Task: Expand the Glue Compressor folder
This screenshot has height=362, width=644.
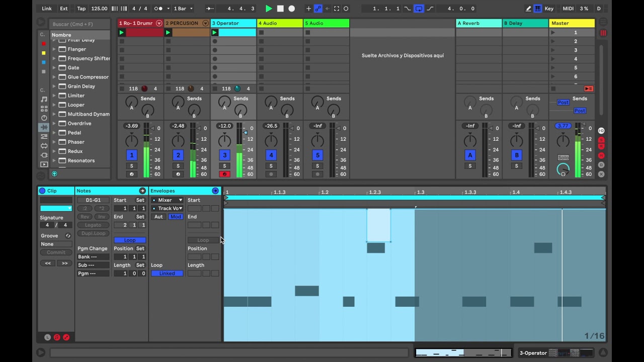Action: (54, 77)
